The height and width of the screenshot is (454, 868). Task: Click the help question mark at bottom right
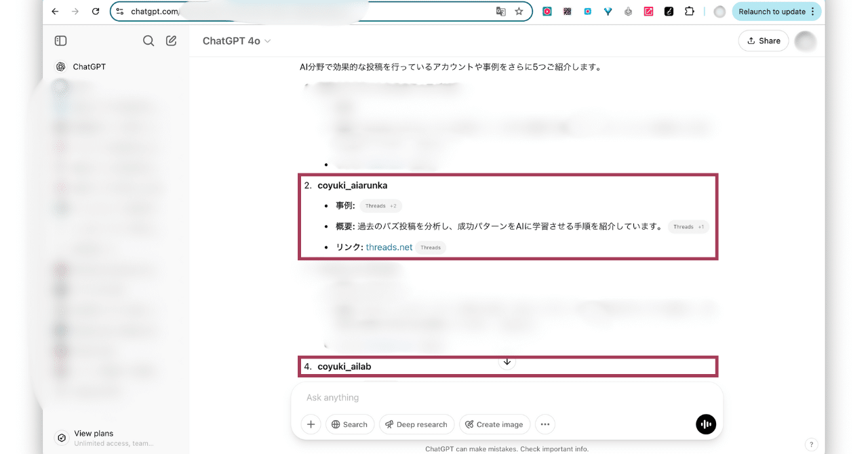(811, 444)
